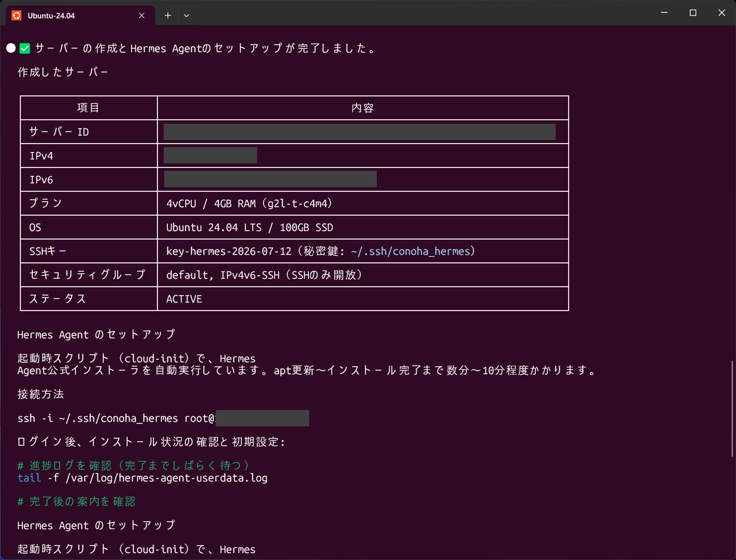This screenshot has height=560, width=736.
Task: Click the "セキュリティグループ" row label
Action: tap(87, 275)
